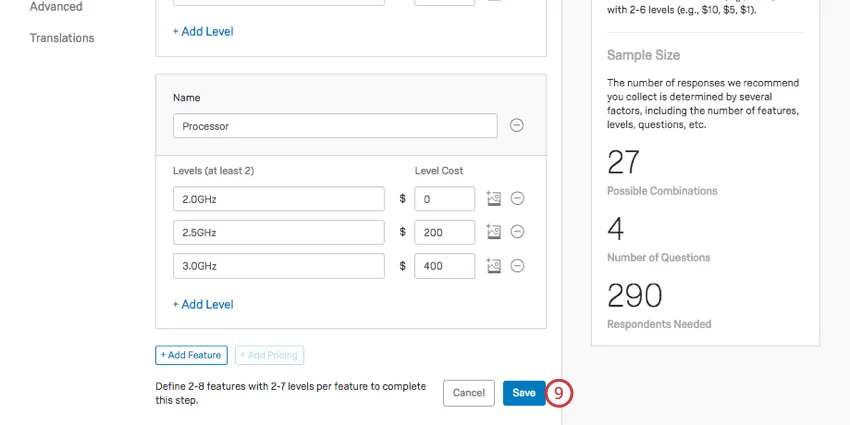The width and height of the screenshot is (850, 425).
Task: Add image to the 2.5GHz level
Action: [x=493, y=232]
